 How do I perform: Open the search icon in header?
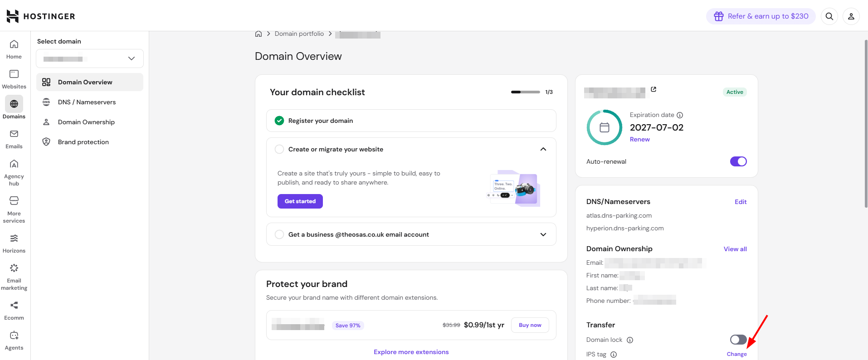829,16
